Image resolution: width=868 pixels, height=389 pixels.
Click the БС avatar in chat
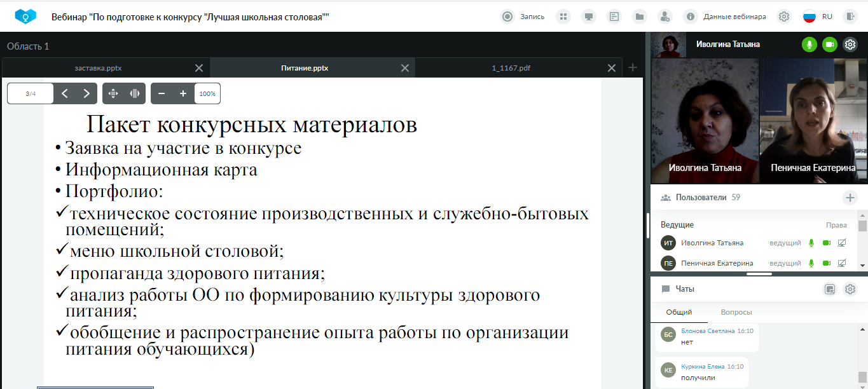tap(668, 334)
